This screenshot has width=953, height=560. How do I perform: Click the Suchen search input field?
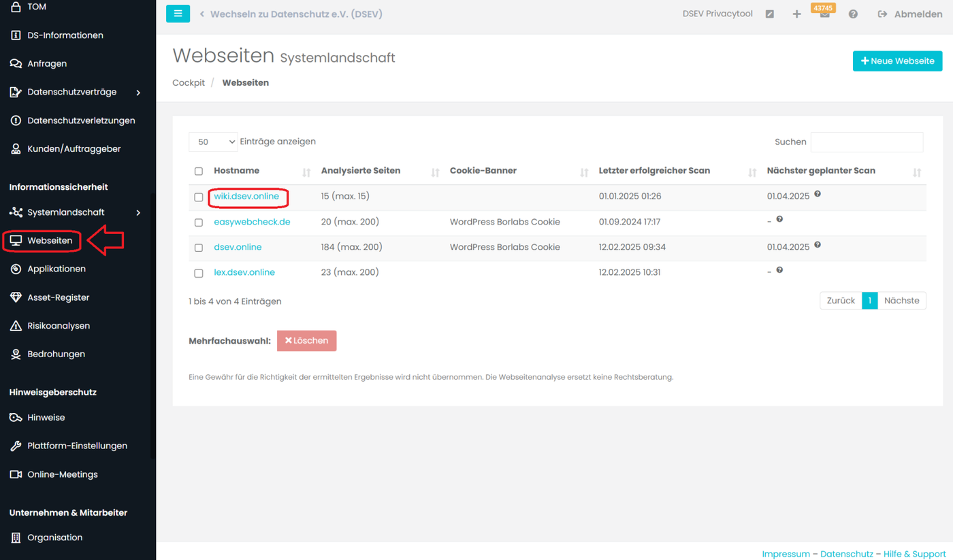tap(867, 142)
